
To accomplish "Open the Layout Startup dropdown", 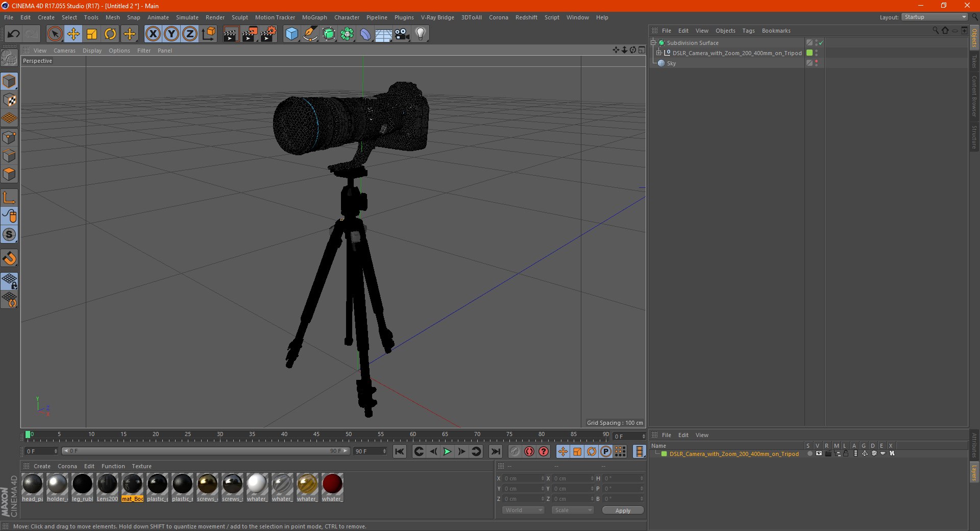I will [x=935, y=17].
